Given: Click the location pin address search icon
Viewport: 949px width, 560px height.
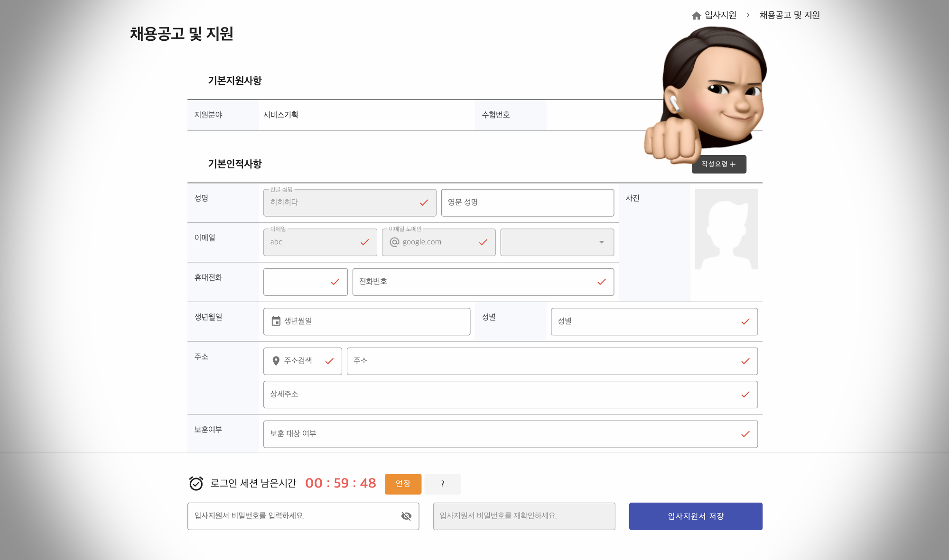Looking at the screenshot, I should (276, 361).
